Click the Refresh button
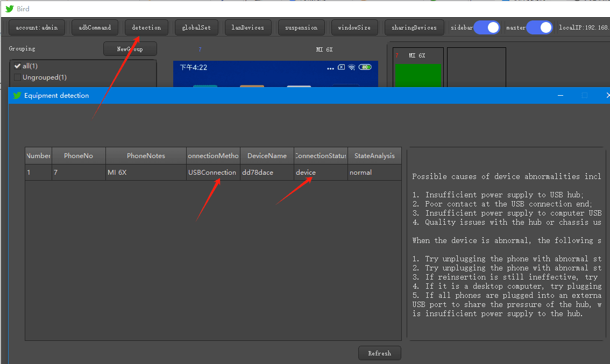 pyautogui.click(x=380, y=353)
